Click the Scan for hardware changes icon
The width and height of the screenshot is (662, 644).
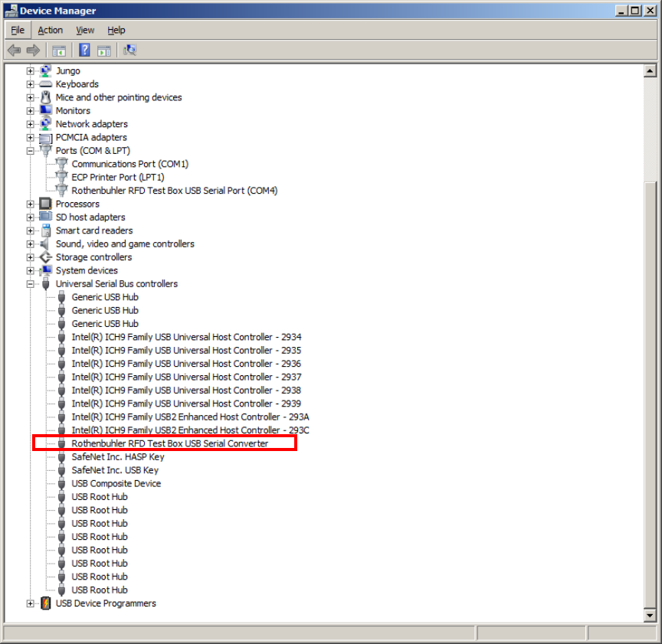pos(129,51)
